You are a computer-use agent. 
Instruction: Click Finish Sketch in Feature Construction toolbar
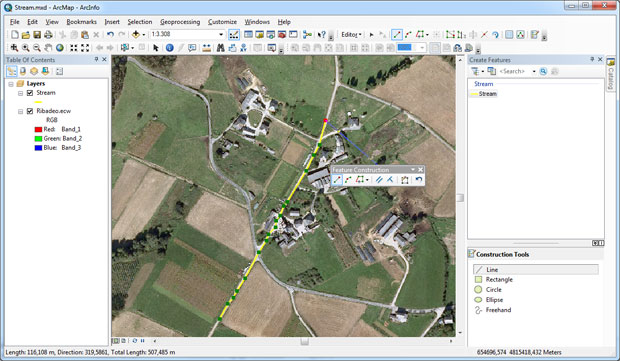(405, 180)
